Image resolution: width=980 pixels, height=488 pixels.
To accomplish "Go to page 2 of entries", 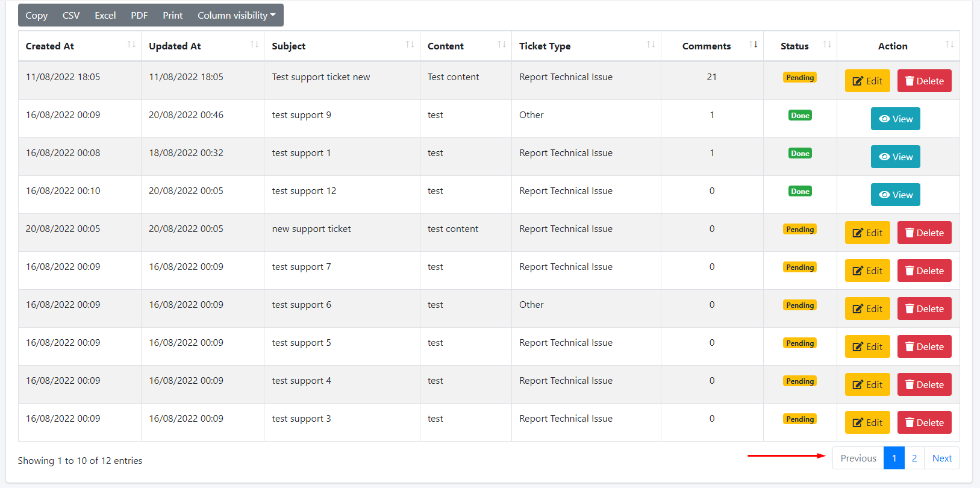I will pos(914,458).
